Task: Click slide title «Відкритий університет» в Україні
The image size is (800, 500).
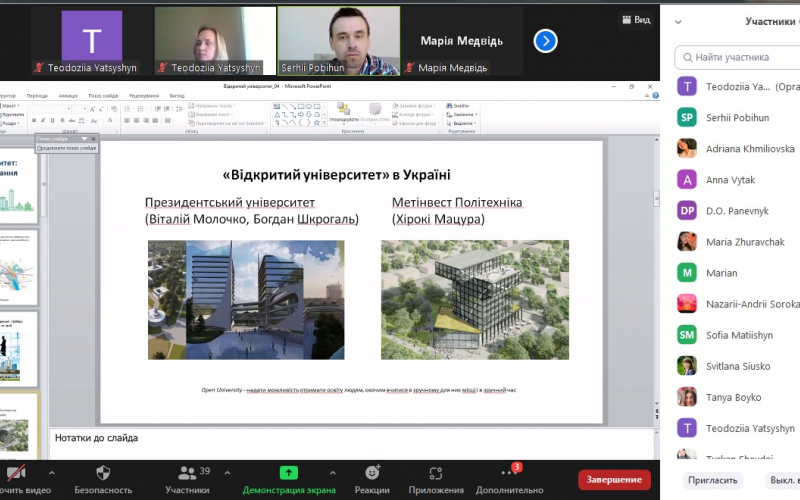Action: (336, 175)
